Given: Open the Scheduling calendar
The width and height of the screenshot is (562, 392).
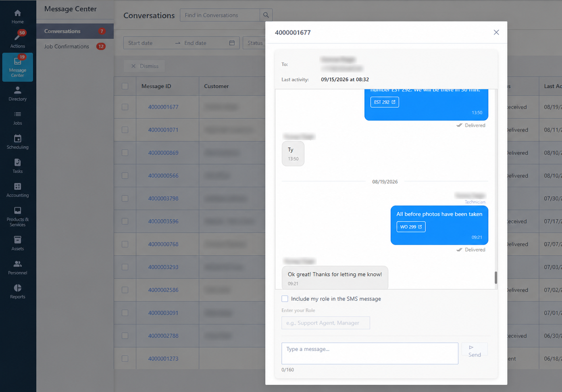Looking at the screenshot, I should 17,142.
